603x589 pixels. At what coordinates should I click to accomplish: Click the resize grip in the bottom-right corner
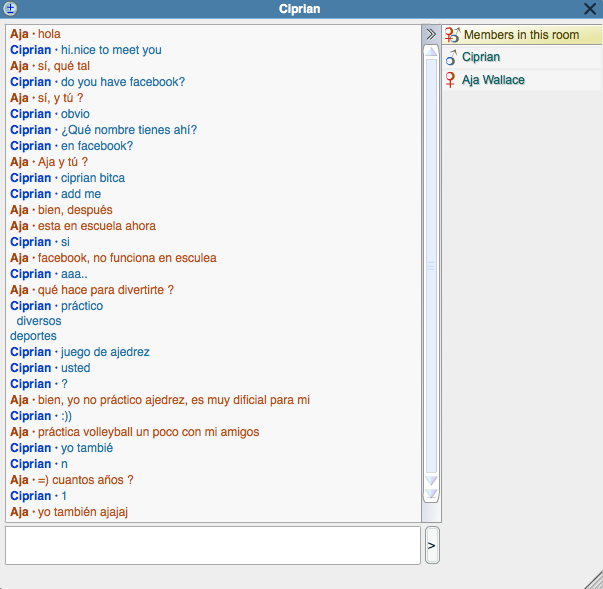(594, 580)
